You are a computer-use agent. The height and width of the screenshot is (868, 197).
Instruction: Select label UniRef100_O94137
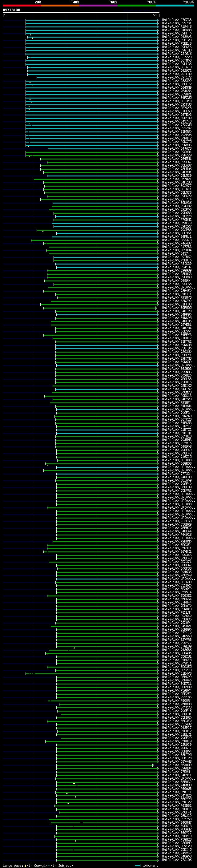[x=176, y=267]
